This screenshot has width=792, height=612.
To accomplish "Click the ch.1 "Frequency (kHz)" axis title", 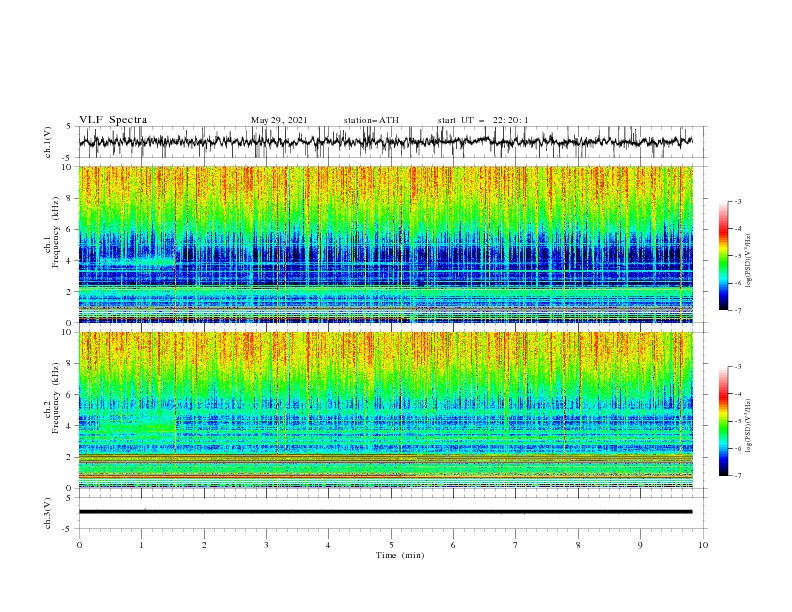I will tap(56, 233).
